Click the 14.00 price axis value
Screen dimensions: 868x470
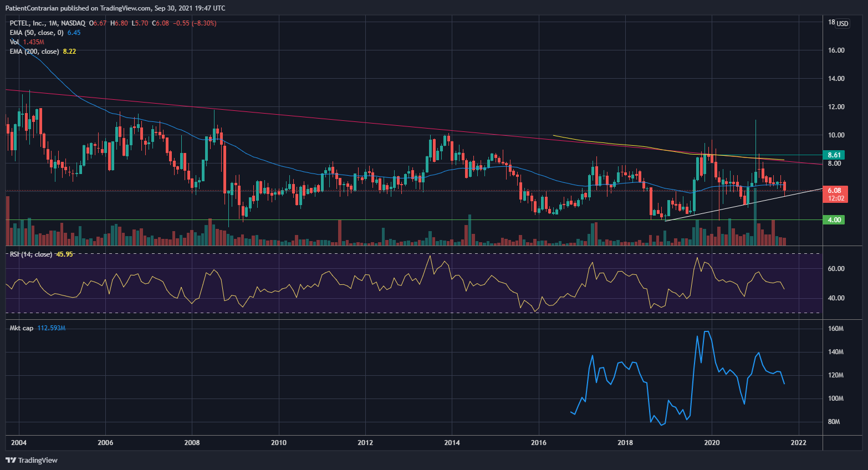836,79
